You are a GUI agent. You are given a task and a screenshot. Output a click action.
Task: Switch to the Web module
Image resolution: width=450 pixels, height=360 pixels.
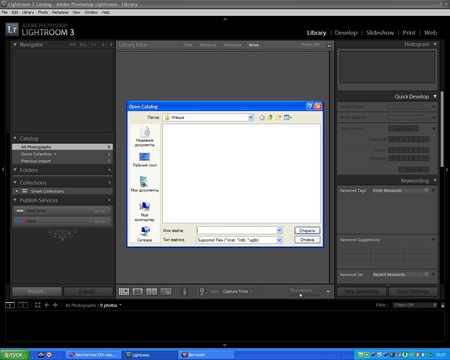(430, 33)
